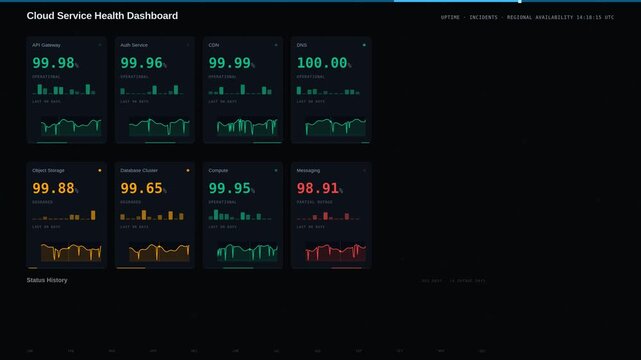Screen dimensions: 641x360
Task: Click the CDN 90-day bar chart
Action: pyautogui.click(x=240, y=89)
